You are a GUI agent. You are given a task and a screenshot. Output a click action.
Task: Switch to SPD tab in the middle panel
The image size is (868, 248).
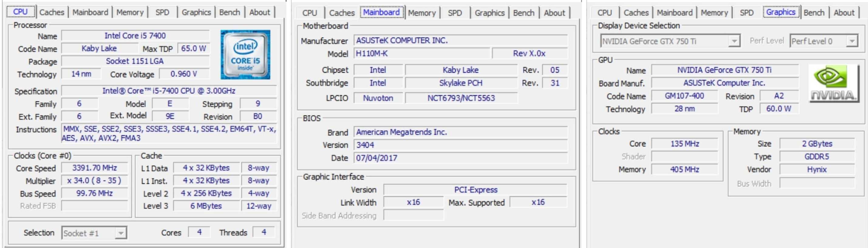(455, 13)
